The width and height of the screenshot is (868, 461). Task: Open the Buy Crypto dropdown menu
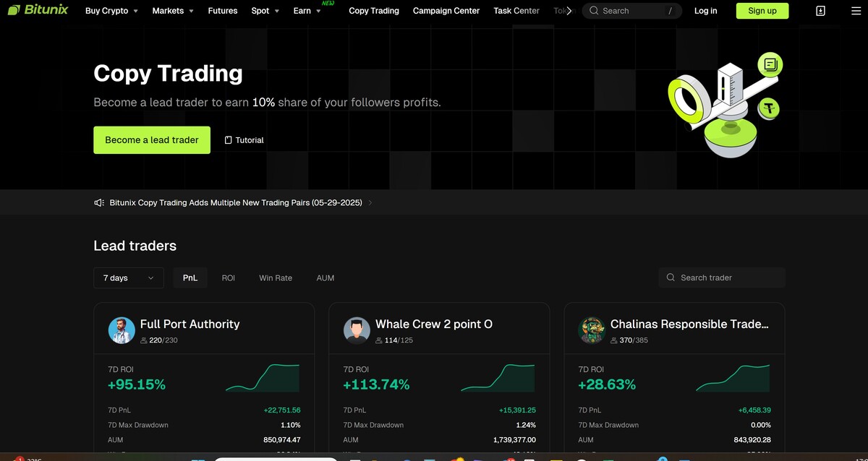[111, 11]
